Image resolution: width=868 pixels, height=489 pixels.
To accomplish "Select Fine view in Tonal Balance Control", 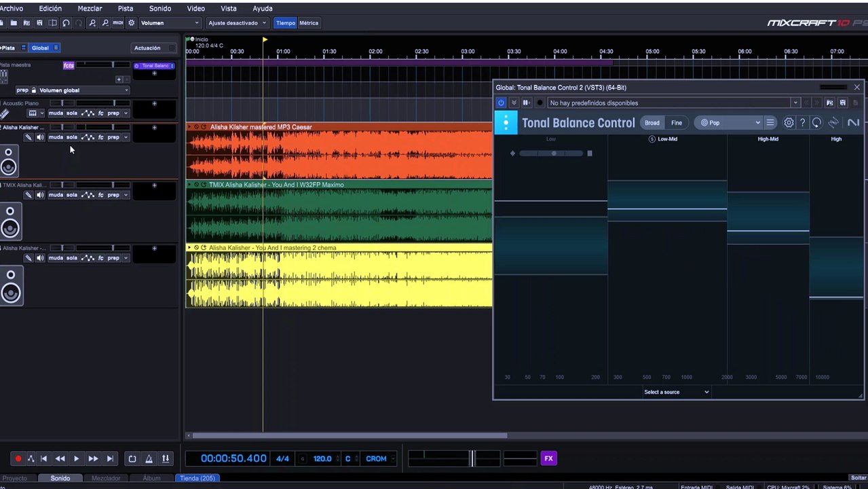I will [677, 123].
